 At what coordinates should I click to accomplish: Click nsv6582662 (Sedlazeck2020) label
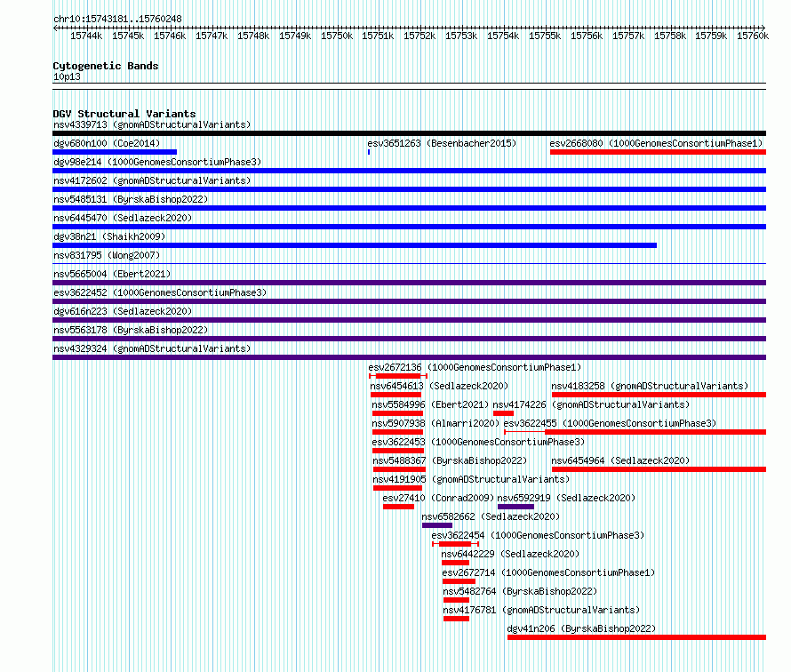click(491, 516)
